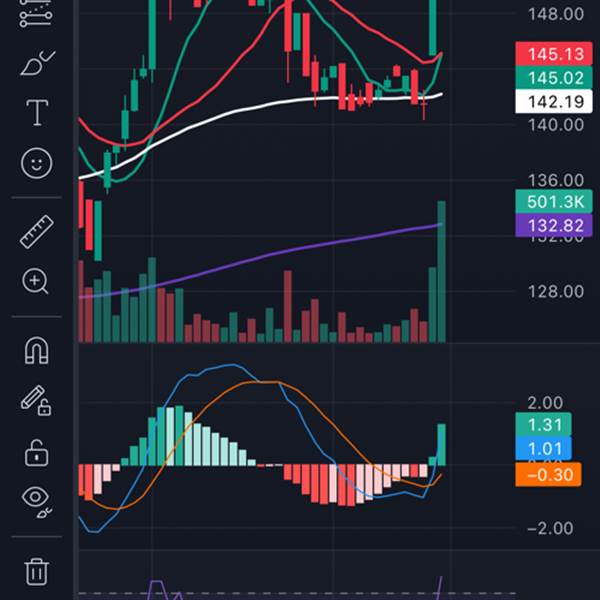Activate the zoom in tool

35,281
